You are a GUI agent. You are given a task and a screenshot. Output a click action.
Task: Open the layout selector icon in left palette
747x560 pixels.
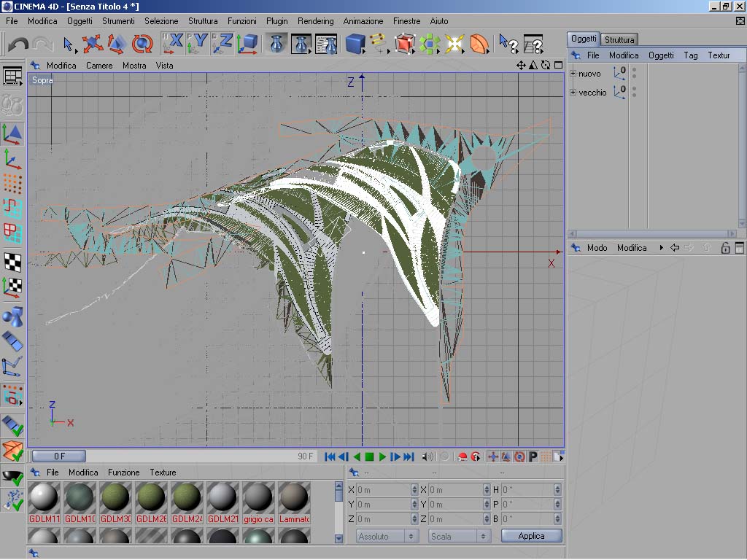click(x=12, y=76)
